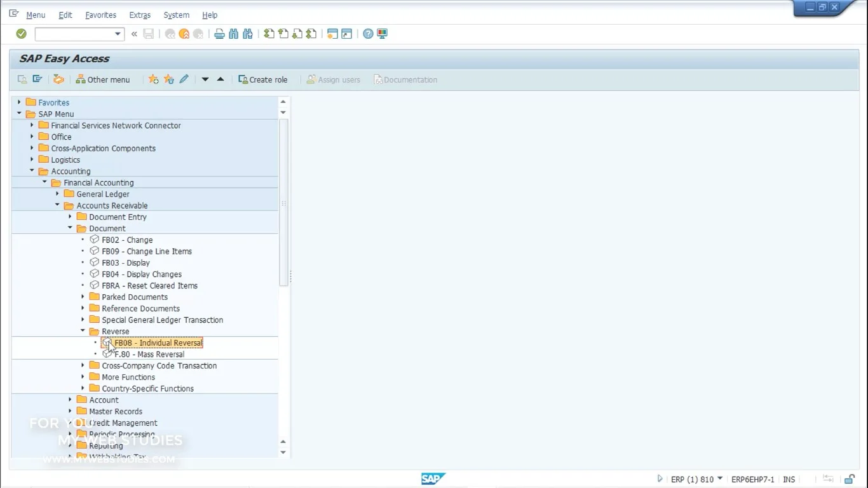The height and width of the screenshot is (488, 868).
Task: Open the Favorites menu in menu bar
Action: tap(100, 15)
